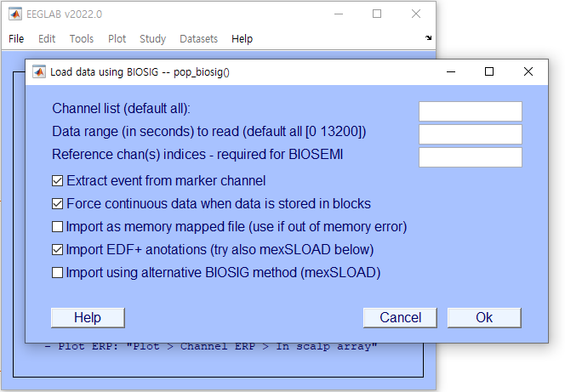Open the File menu in EEGLAB
This screenshot has height=392, width=565.
(16, 38)
